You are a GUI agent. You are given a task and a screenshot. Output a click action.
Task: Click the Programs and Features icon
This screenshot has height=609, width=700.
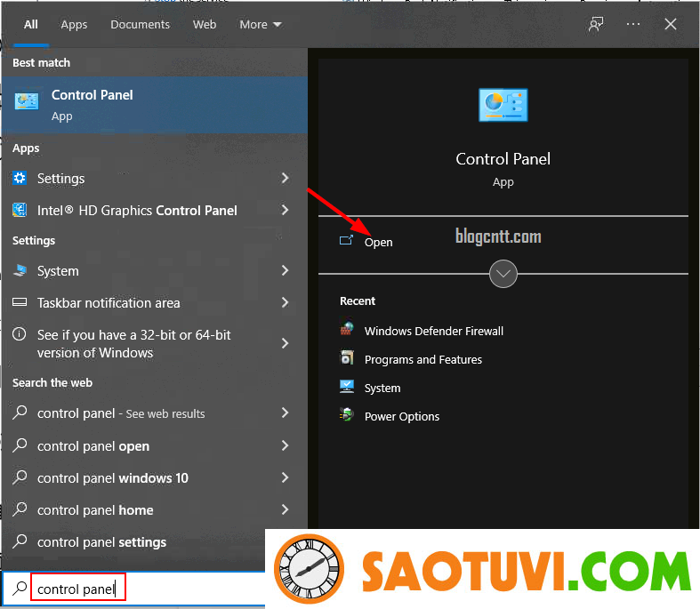347,357
